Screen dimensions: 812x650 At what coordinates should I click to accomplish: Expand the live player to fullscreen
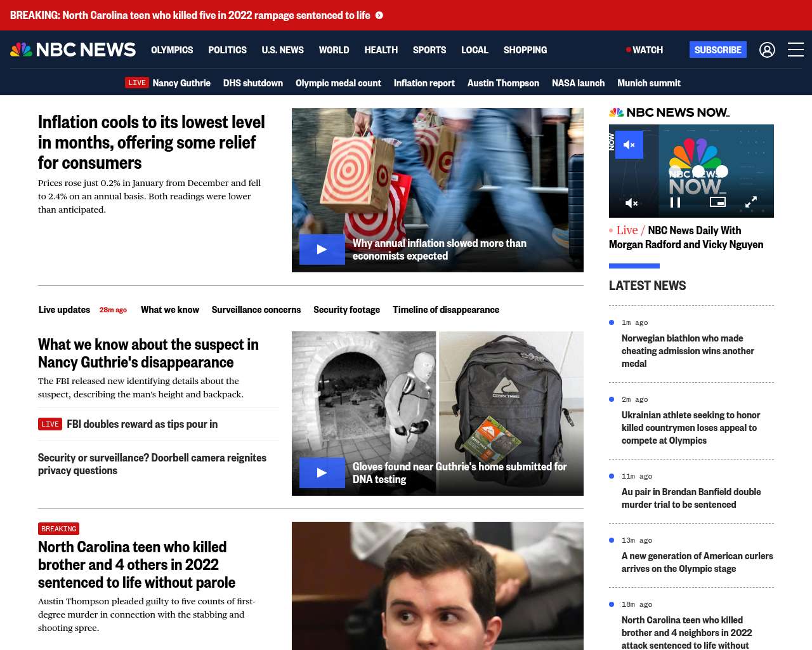click(x=751, y=202)
